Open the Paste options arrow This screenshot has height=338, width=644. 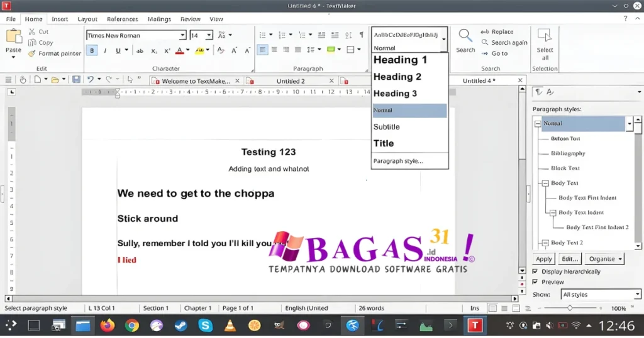tap(13, 57)
